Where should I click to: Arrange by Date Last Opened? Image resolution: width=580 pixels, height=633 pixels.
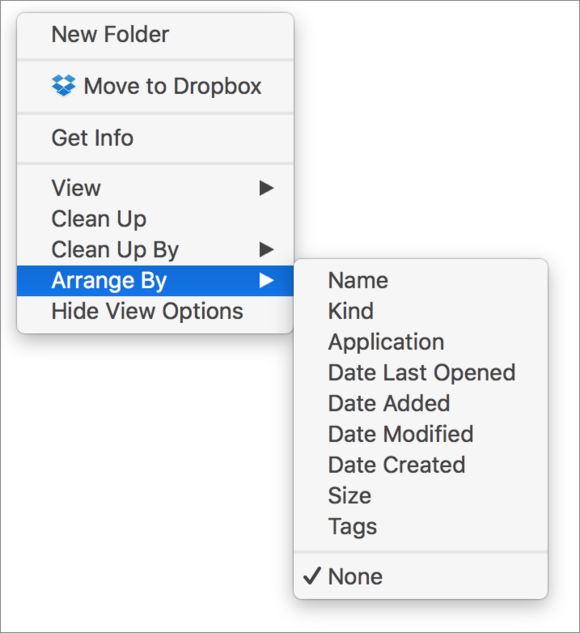coord(421,373)
